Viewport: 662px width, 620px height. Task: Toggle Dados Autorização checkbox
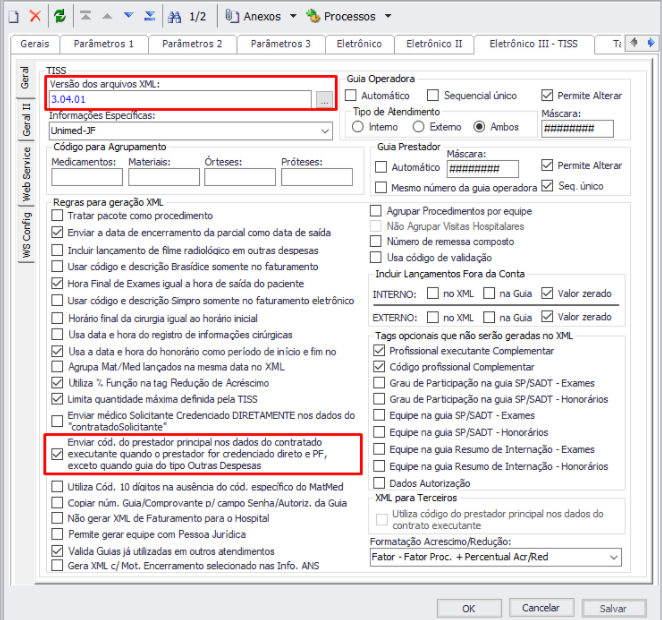coord(379,483)
